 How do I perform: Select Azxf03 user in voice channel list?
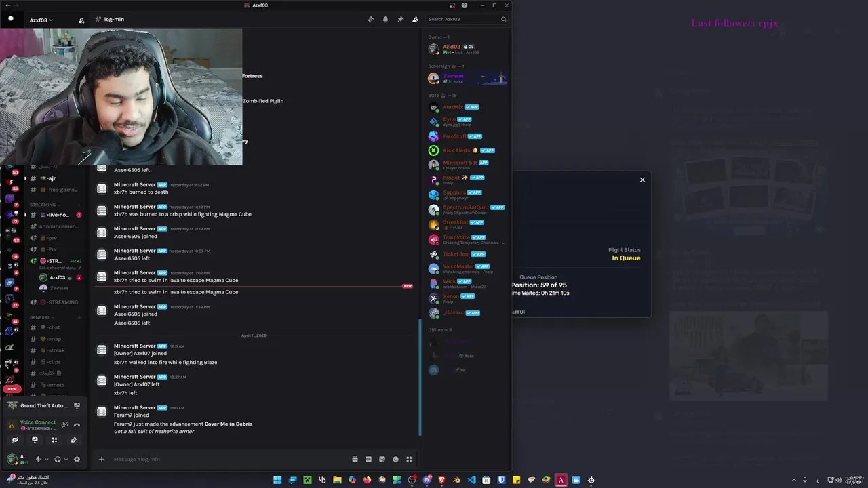tap(60, 277)
